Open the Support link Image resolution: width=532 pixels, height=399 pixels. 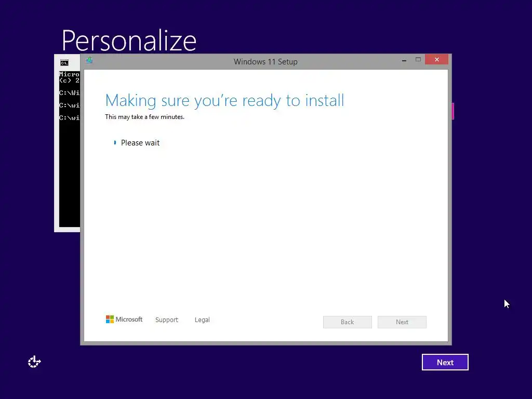[x=167, y=320]
